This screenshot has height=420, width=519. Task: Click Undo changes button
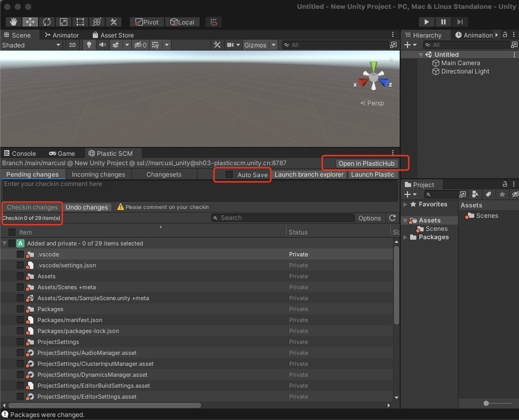[x=86, y=207]
